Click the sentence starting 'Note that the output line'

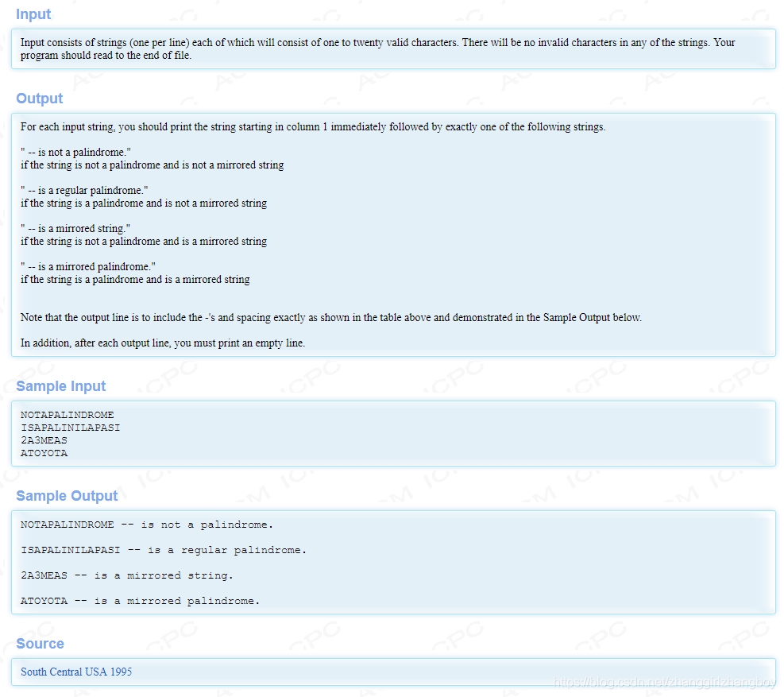tap(331, 317)
